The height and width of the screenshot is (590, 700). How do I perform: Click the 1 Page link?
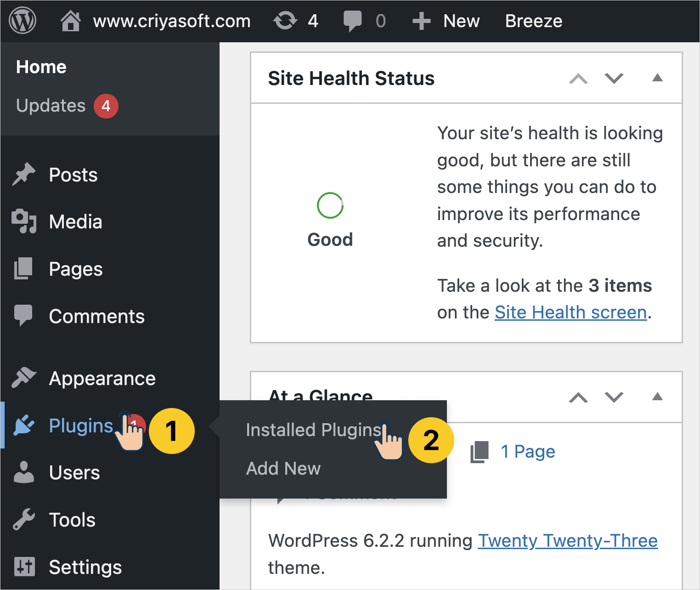[528, 452]
